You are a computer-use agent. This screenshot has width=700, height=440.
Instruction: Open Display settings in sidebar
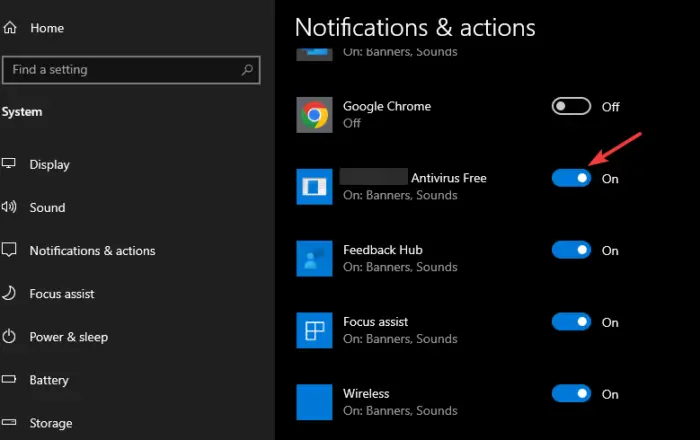coord(50,165)
